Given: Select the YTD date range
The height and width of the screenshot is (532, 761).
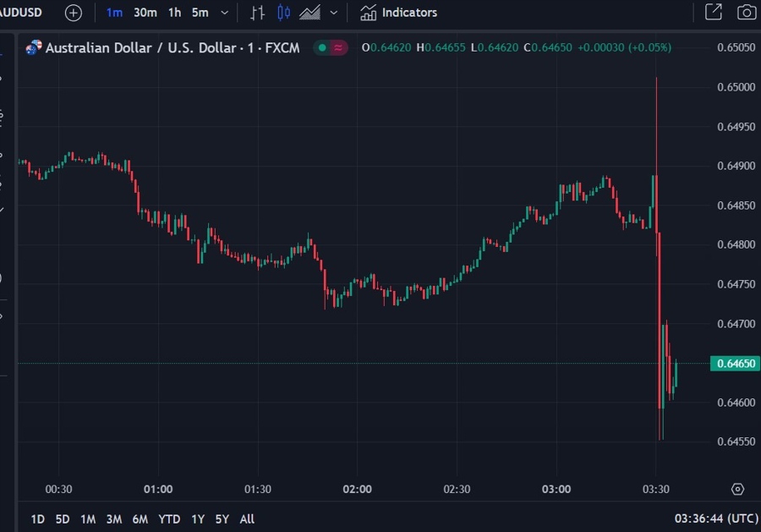Looking at the screenshot, I should [x=168, y=518].
